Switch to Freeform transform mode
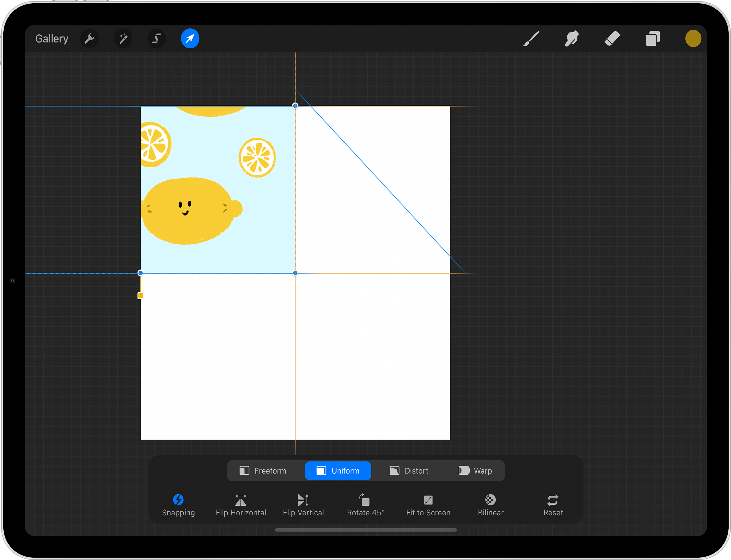Screen dimensions: 731x560 (x=263, y=471)
